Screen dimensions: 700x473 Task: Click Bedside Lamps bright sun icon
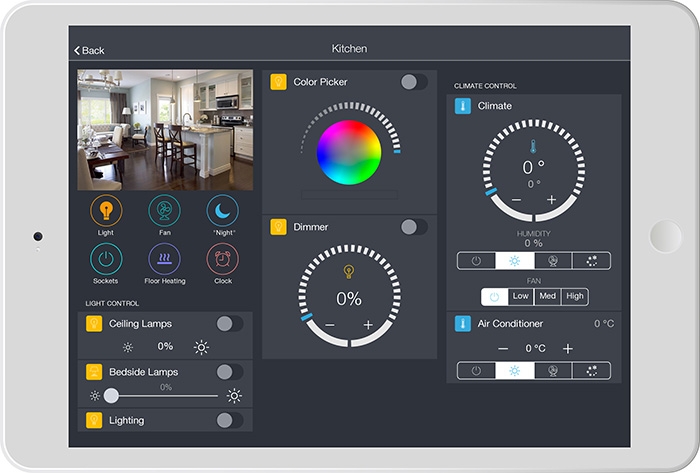tap(234, 396)
